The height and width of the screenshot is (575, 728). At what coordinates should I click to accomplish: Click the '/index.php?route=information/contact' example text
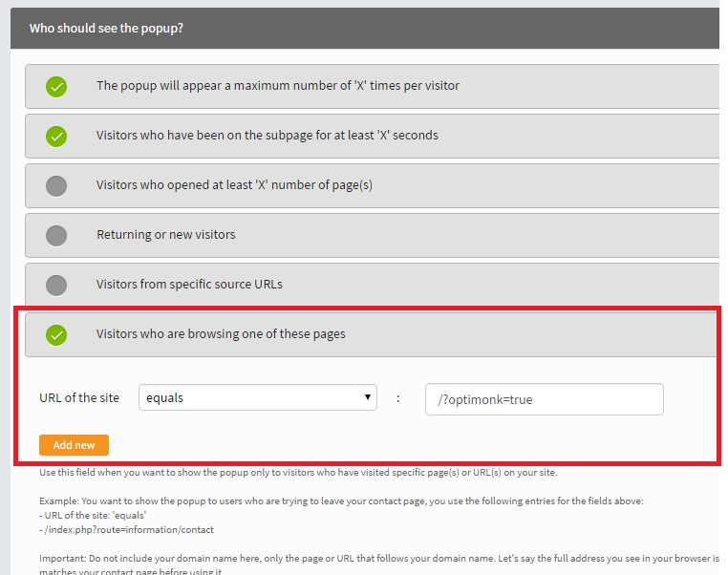point(127,529)
